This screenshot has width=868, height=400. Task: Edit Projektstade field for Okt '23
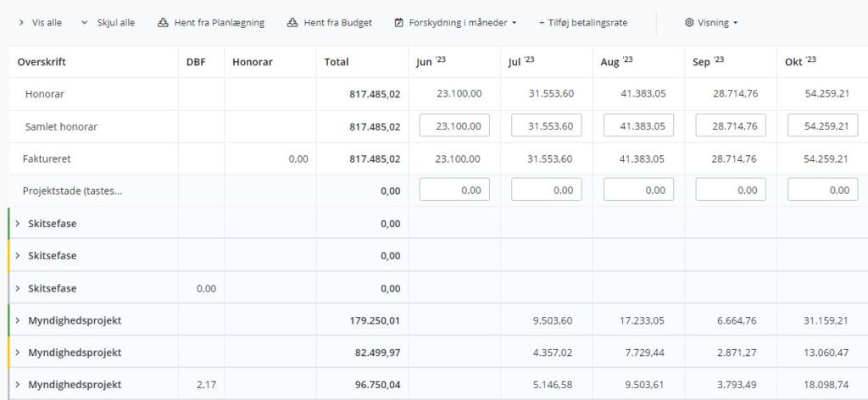(x=822, y=190)
